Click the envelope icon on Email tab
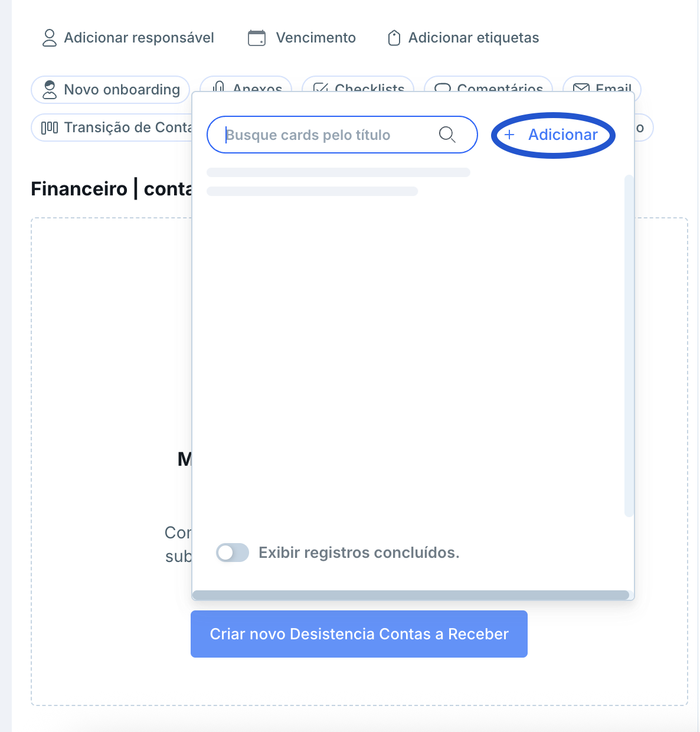The width and height of the screenshot is (700, 732). [x=581, y=88]
